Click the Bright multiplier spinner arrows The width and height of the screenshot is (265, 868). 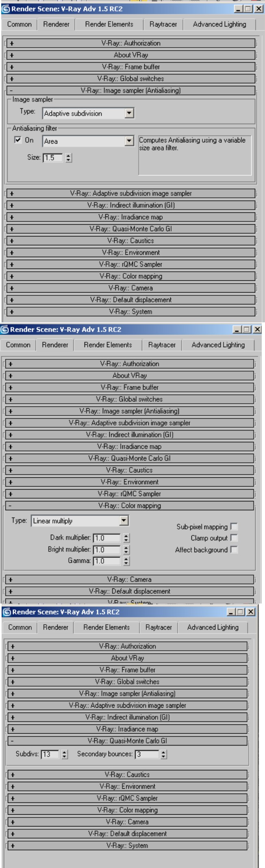(x=126, y=549)
